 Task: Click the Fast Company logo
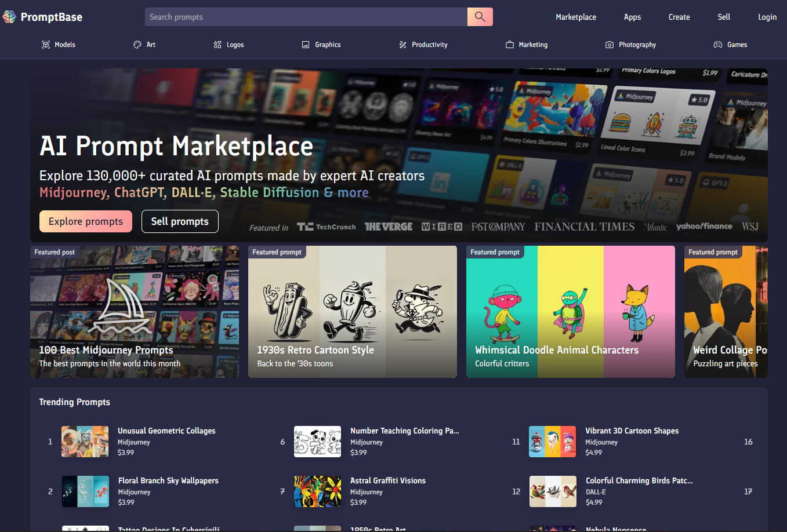pyautogui.click(x=498, y=227)
